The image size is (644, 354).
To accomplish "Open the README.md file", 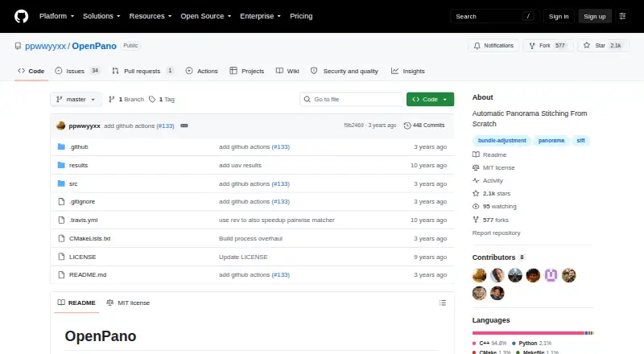I will pyautogui.click(x=88, y=274).
